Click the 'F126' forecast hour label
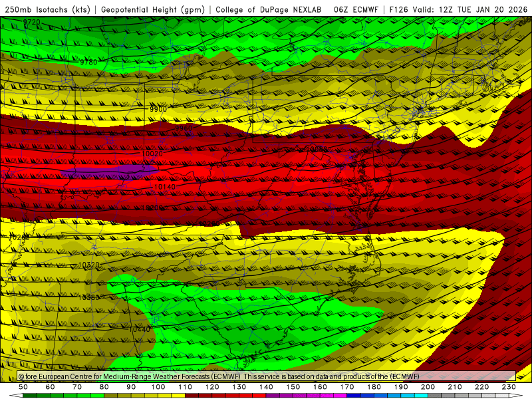The height and width of the screenshot is (399, 532). 398,9
